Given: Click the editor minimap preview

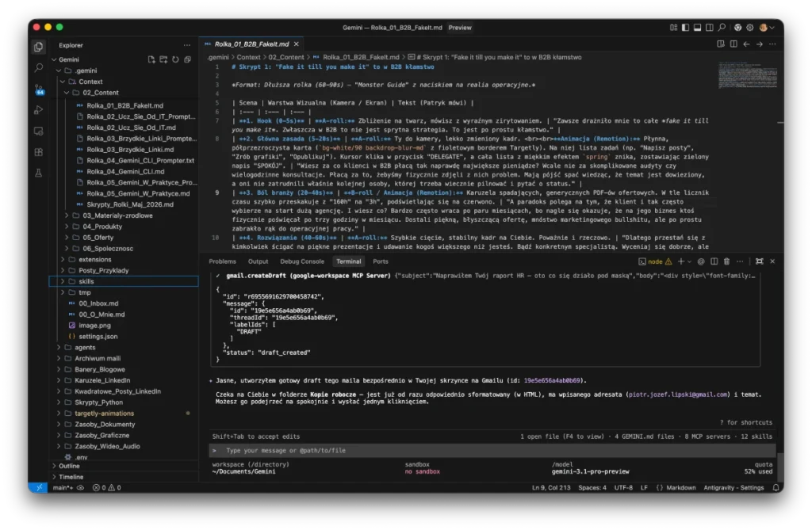Looking at the screenshot, I should click(x=747, y=75).
